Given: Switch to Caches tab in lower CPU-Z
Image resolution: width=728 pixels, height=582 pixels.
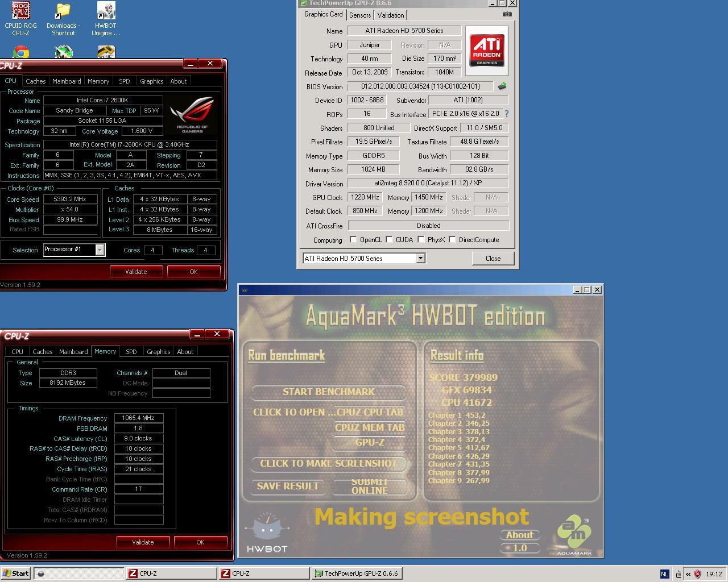Looking at the screenshot, I should [x=42, y=352].
